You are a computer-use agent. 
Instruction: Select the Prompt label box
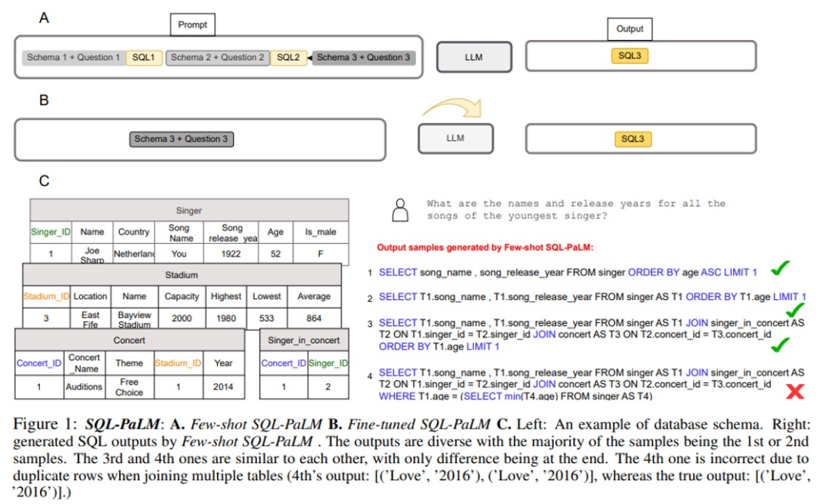pyautogui.click(x=192, y=25)
